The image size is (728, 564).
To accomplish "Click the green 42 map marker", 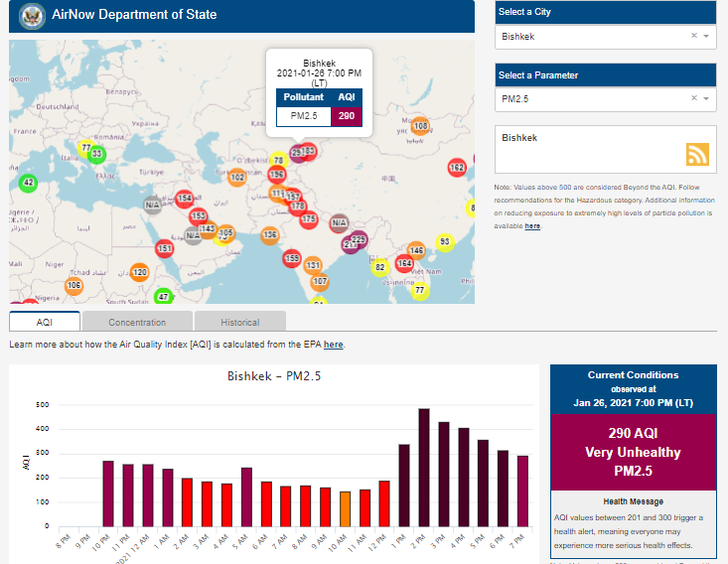I will 28,183.
